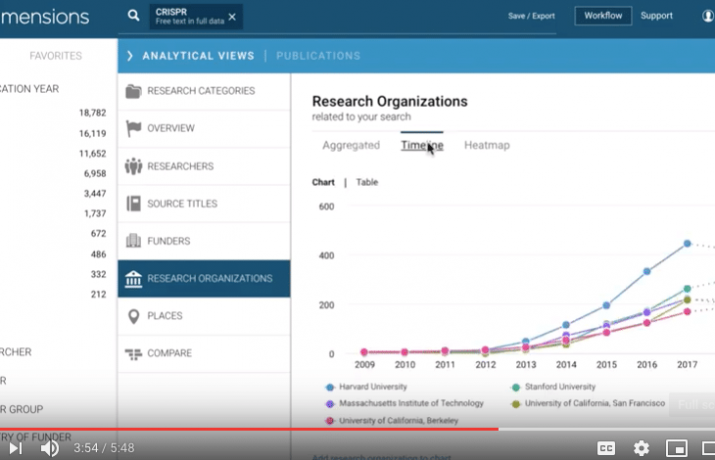Toggle closed captions on the video
715x460 pixels.
(x=605, y=448)
